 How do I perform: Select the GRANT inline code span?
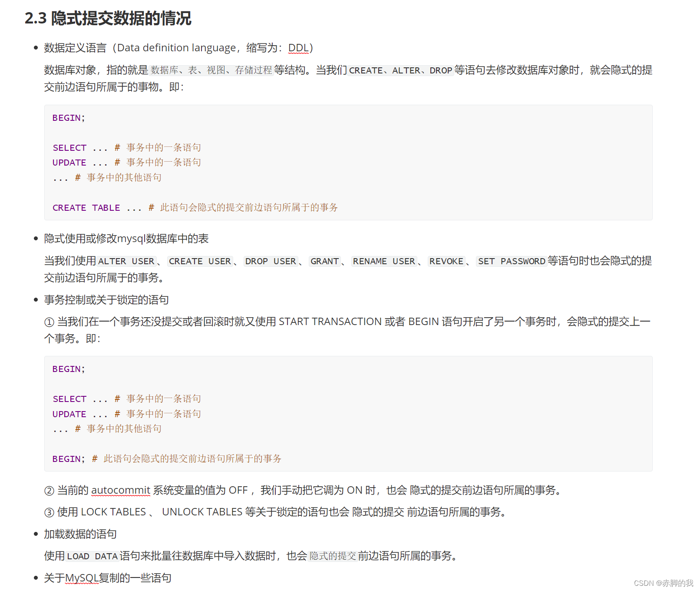coord(324,261)
